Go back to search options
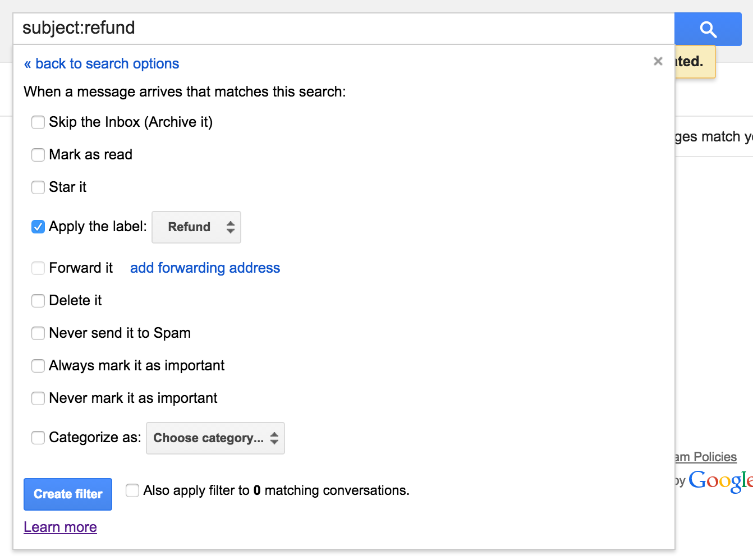This screenshot has width=753, height=560. coord(102,64)
